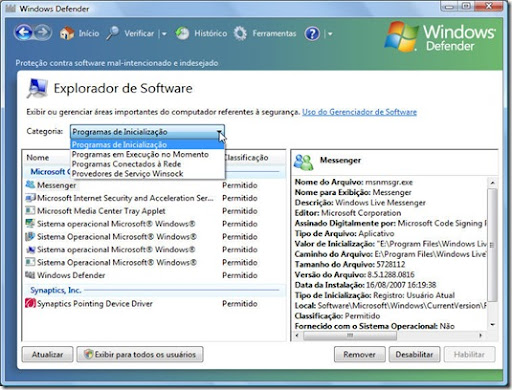Open the Ferramentas toolbar label
Screen dimensions: 512x390
pos(274,33)
